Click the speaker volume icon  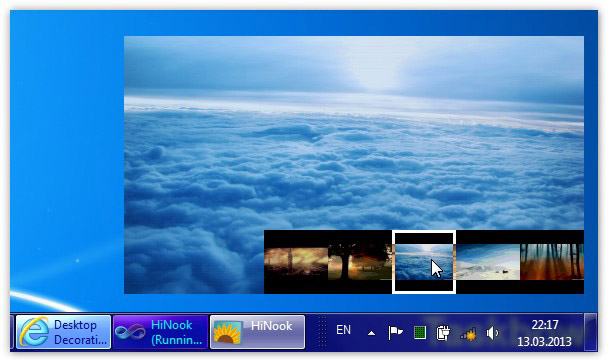click(492, 333)
